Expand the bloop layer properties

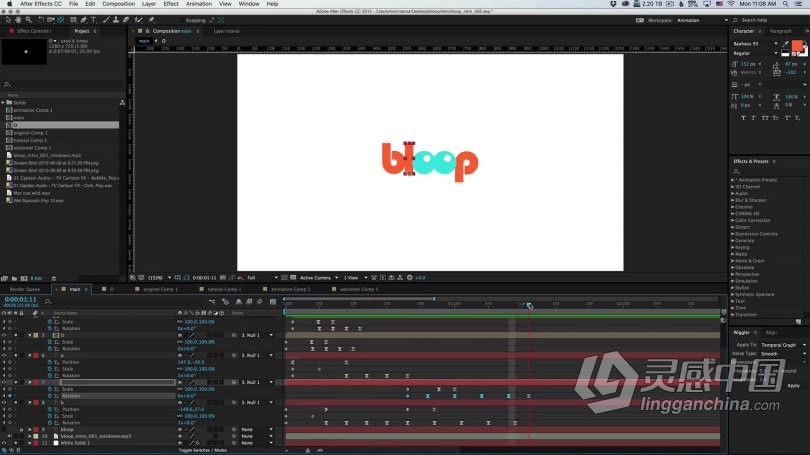coord(29,430)
